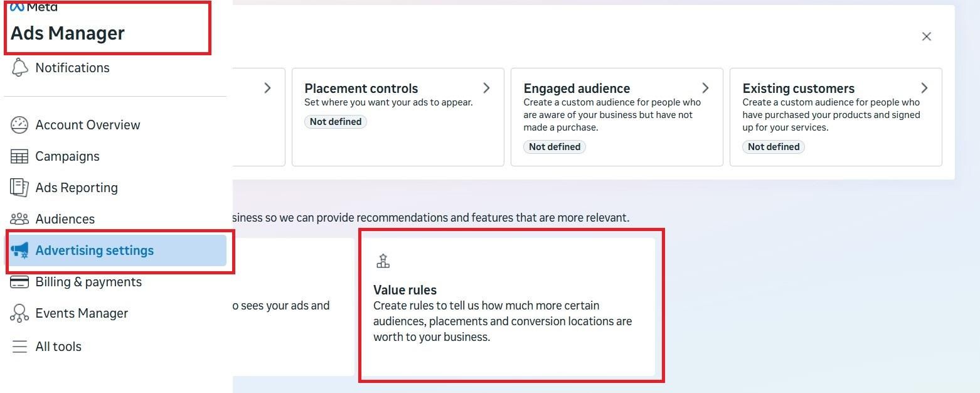The image size is (980, 393).
Task: Click the Ads Reporting document icon
Action: (20, 188)
